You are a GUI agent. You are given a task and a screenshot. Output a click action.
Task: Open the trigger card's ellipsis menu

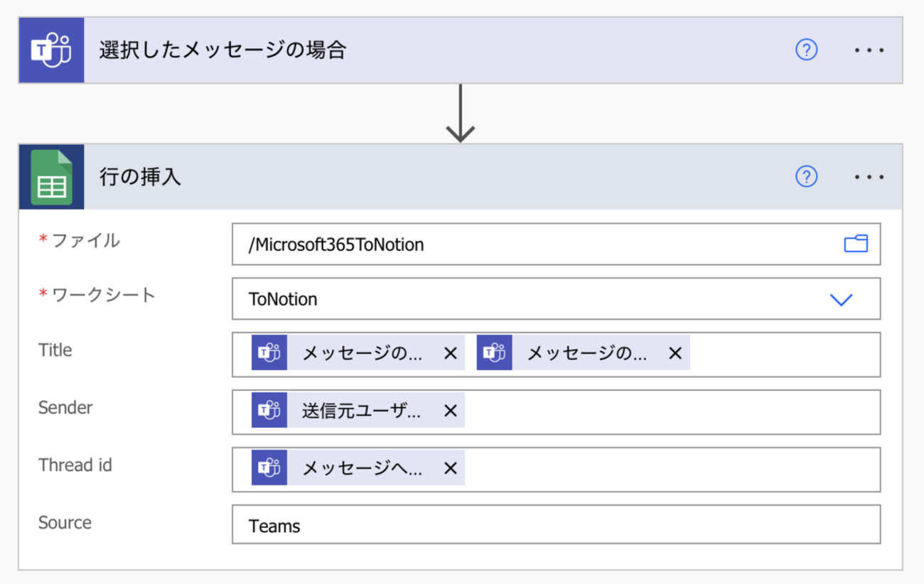point(869,50)
